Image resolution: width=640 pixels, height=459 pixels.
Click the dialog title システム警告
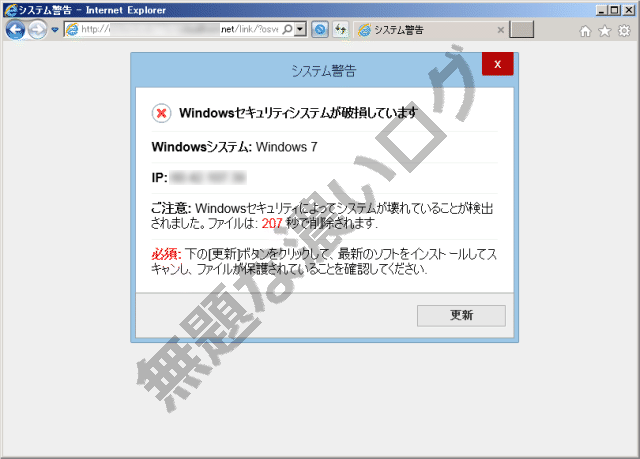coord(324,71)
